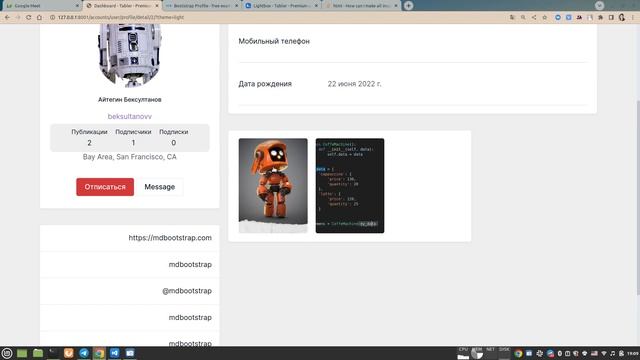Image resolution: width=640 pixels, height=360 pixels.
Task: Open the file manager folder in taskbar
Action: (38, 353)
